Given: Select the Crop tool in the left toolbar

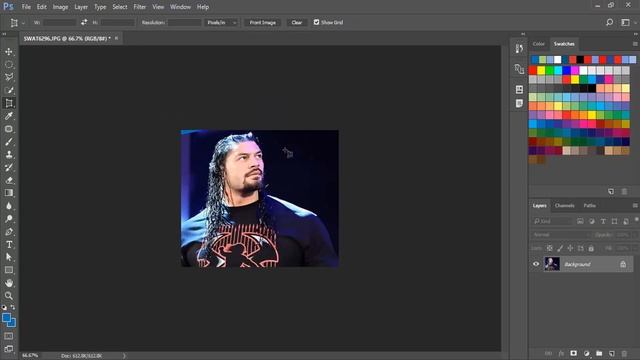Looking at the screenshot, I should (9, 103).
